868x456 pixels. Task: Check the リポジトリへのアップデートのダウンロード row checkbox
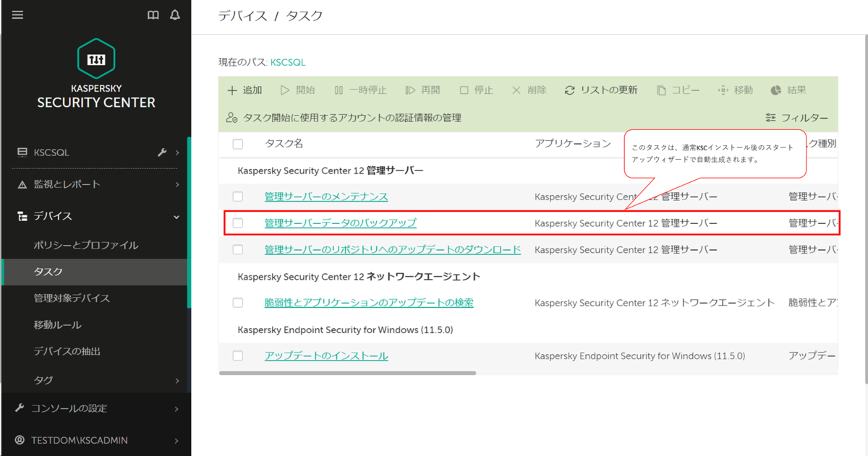coord(238,249)
